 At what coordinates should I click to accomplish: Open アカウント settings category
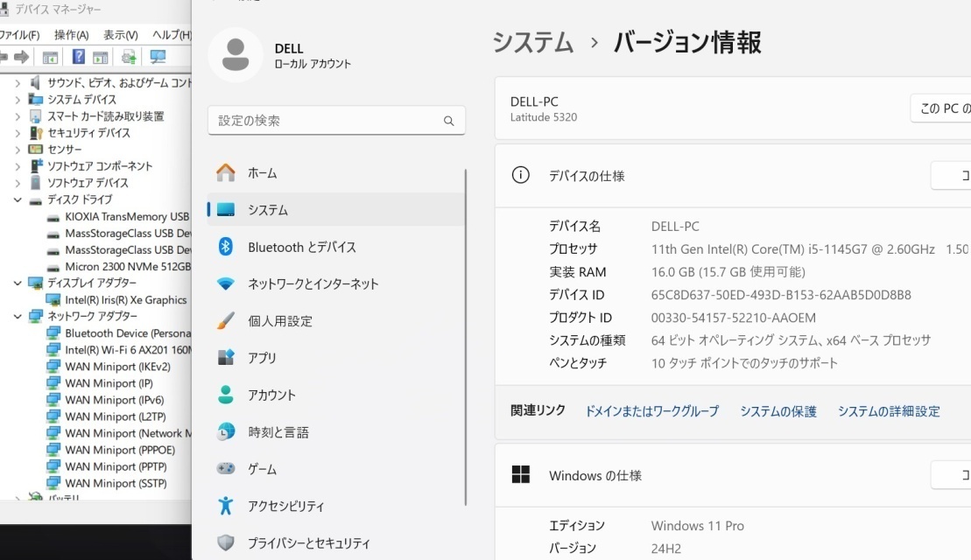335,395
